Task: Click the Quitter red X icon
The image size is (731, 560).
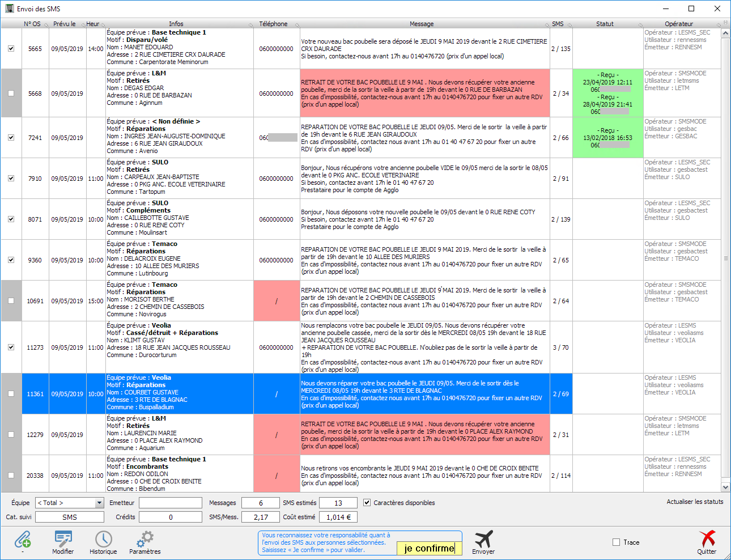Action: (707, 540)
